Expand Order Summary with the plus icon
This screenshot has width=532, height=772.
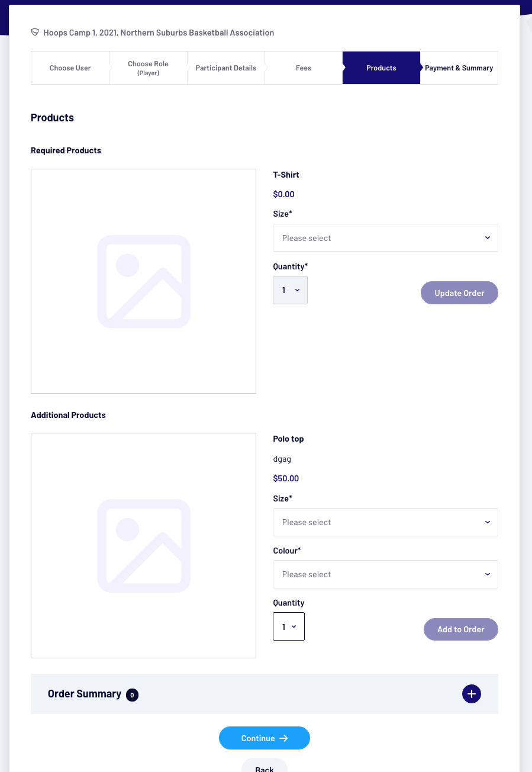click(471, 694)
